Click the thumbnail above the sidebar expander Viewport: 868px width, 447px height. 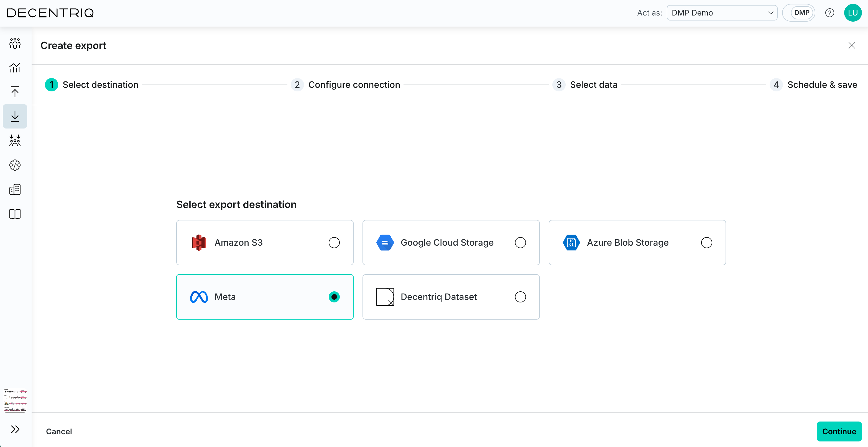[16, 400]
